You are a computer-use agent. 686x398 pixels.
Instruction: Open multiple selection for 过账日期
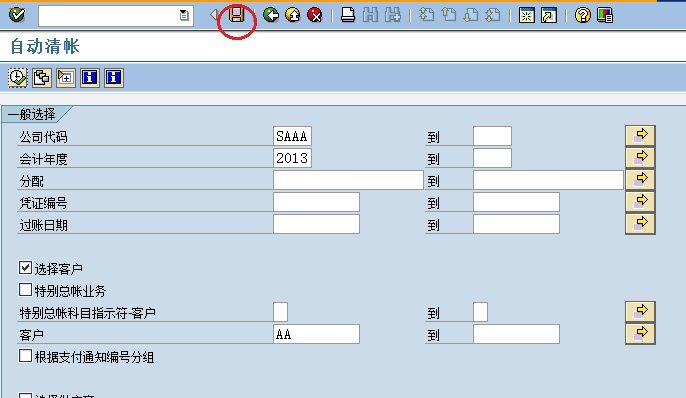pos(640,223)
